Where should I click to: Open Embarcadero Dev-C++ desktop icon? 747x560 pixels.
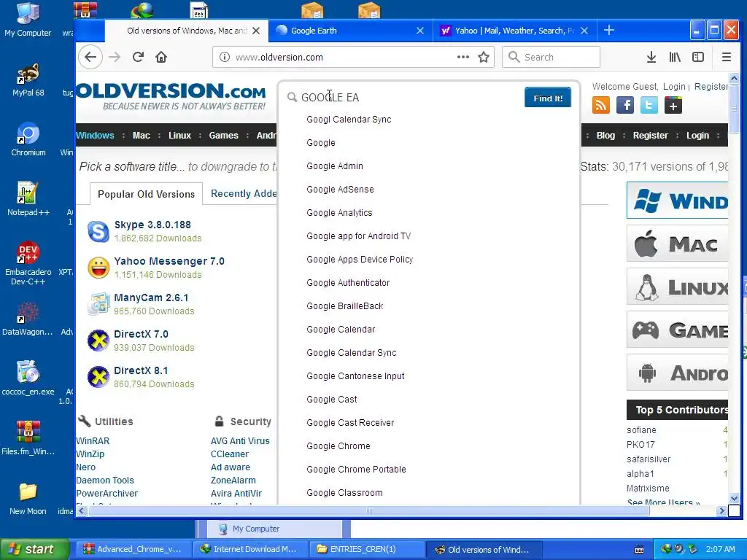tap(28, 262)
